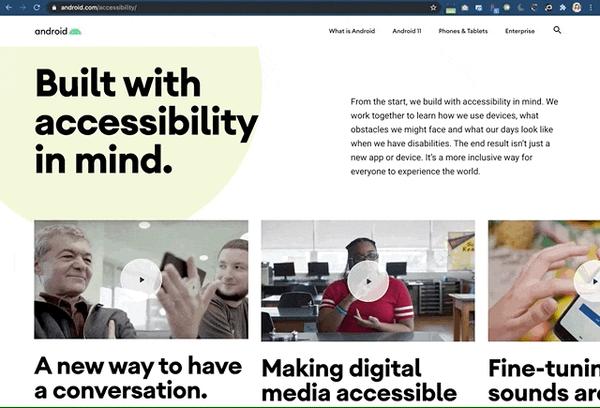The image size is (600, 408).
Task: Click the moon extension icon in the toolbar
Action: (x=520, y=7)
